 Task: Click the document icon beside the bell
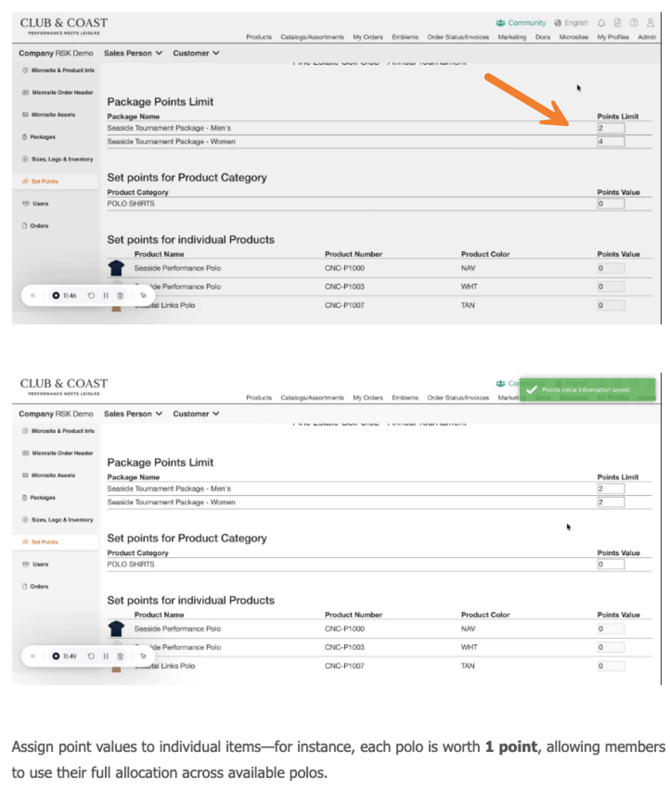click(x=617, y=22)
